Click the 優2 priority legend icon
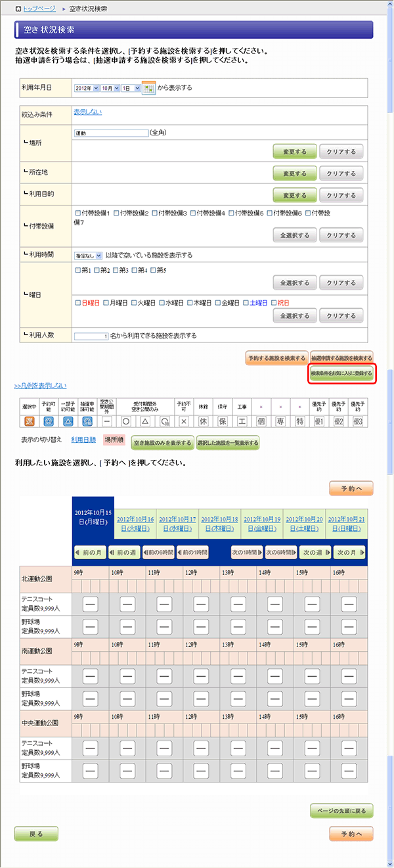 click(338, 421)
